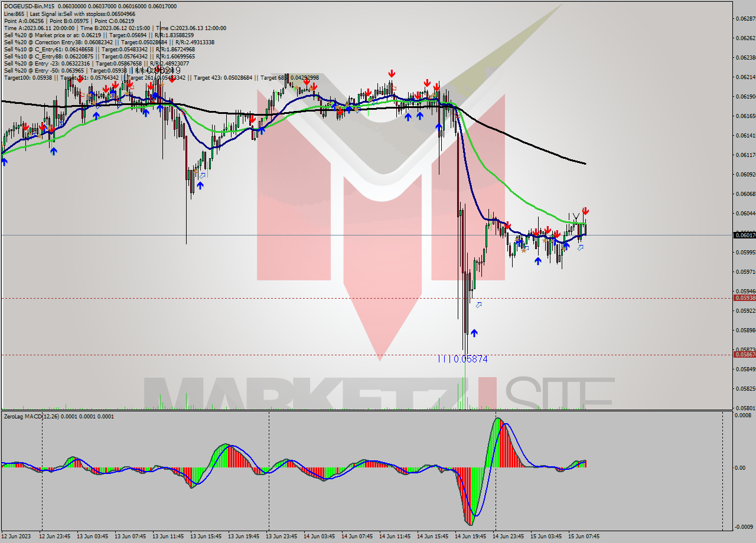Click the 'Time A:2023.06.11 20:00:00' line
Screen dimensions: 756x543
click(115, 28)
